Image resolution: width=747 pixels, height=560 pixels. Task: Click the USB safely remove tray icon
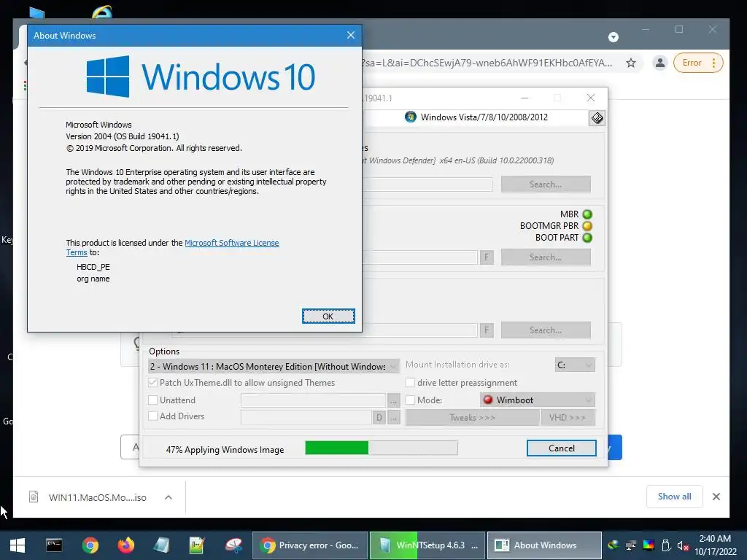(666, 545)
